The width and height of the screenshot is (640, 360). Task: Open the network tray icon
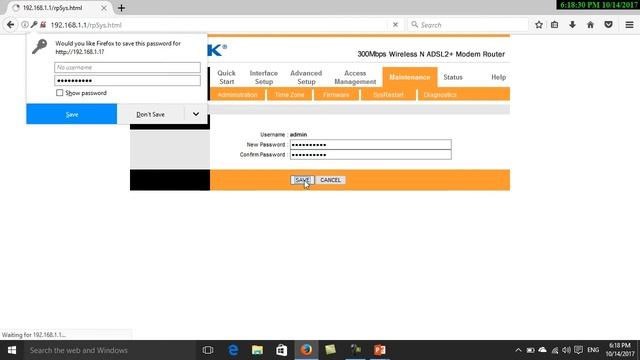pyautogui.click(x=555, y=350)
